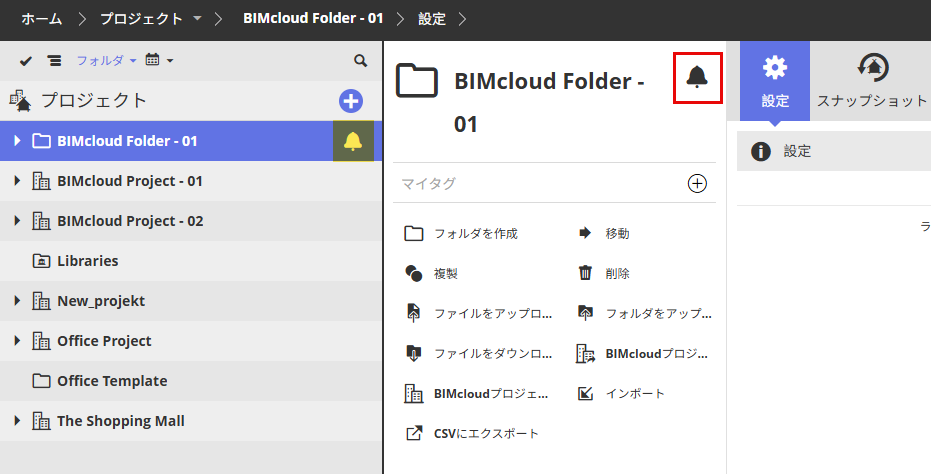The width and height of the screenshot is (931, 474).
Task: Expand The Shopping Mall tree node
Action: tap(17, 421)
